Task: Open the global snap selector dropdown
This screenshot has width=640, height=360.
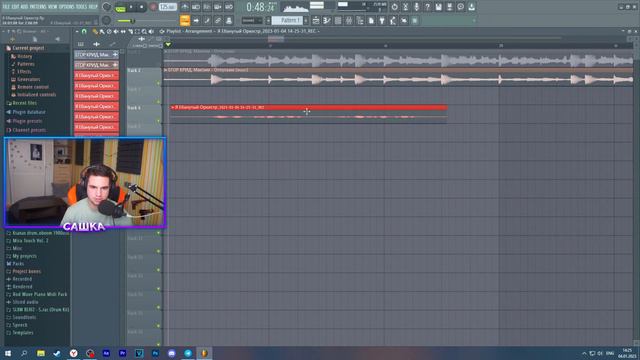Action: click(x=252, y=20)
